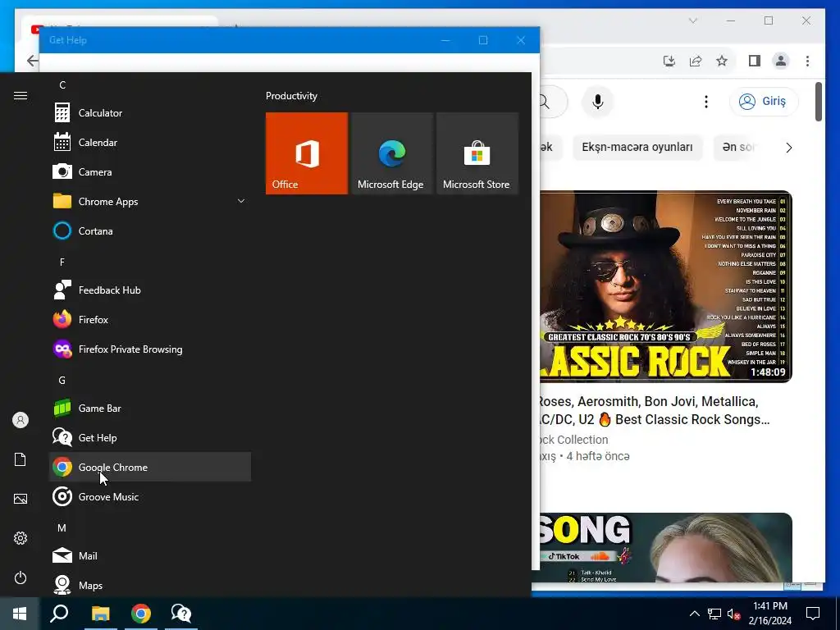The width and height of the screenshot is (840, 630).
Task: Open the Camera app
Action: [150, 172]
